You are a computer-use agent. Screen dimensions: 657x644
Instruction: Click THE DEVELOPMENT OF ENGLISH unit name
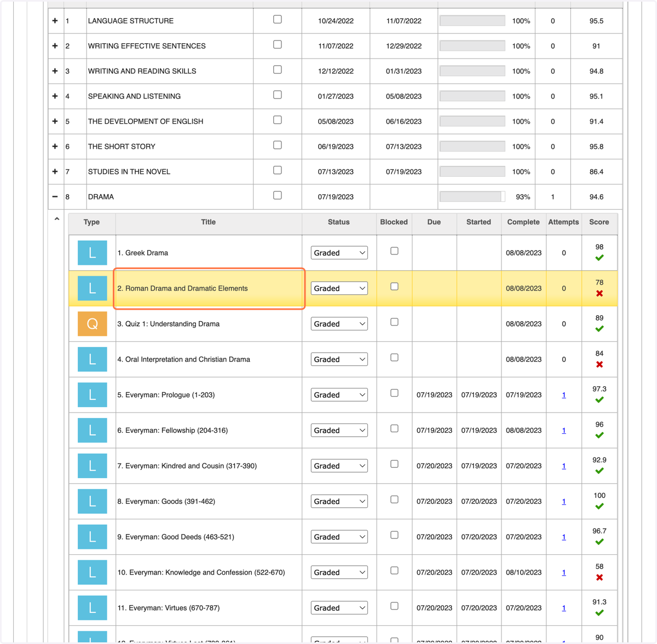pos(146,121)
